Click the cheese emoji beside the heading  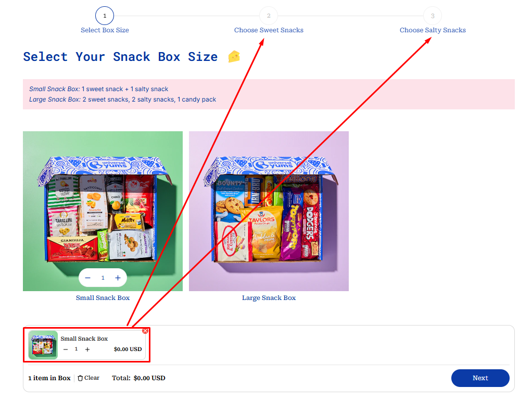[234, 56]
